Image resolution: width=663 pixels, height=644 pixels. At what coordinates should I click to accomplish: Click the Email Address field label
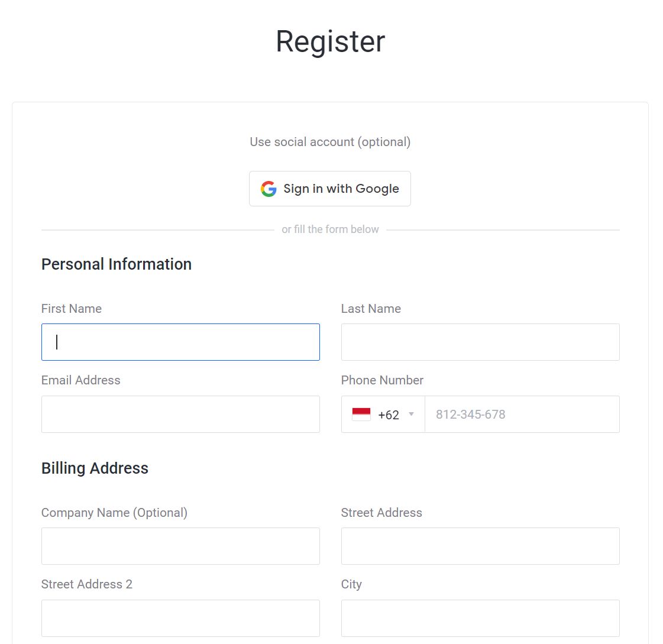[80, 380]
